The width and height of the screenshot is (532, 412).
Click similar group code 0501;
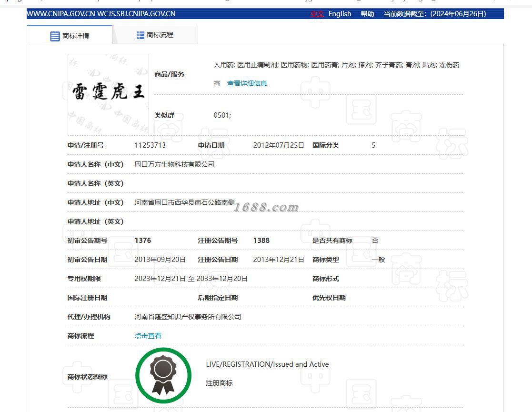(x=222, y=115)
